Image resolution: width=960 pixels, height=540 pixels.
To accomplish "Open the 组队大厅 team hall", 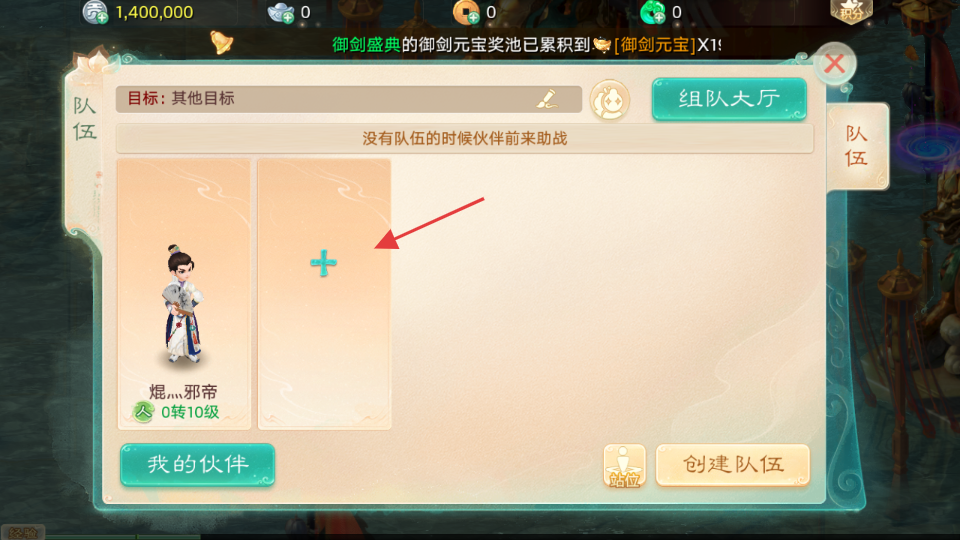I will [x=729, y=99].
